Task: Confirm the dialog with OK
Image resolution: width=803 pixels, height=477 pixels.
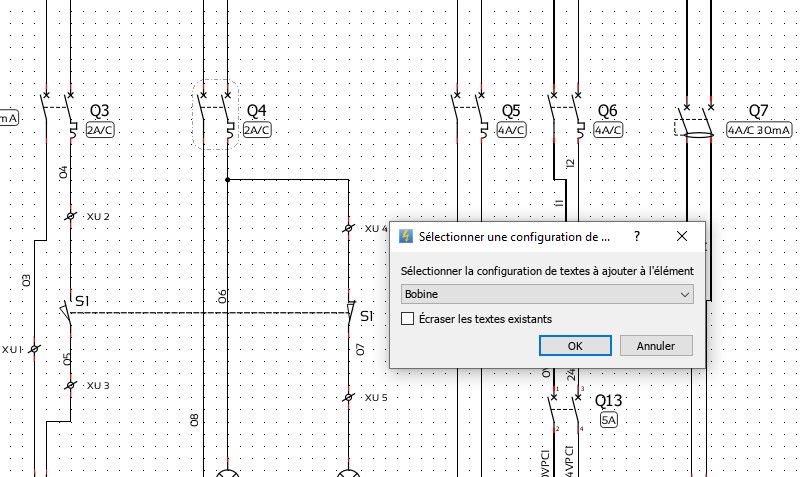Action: (x=575, y=346)
